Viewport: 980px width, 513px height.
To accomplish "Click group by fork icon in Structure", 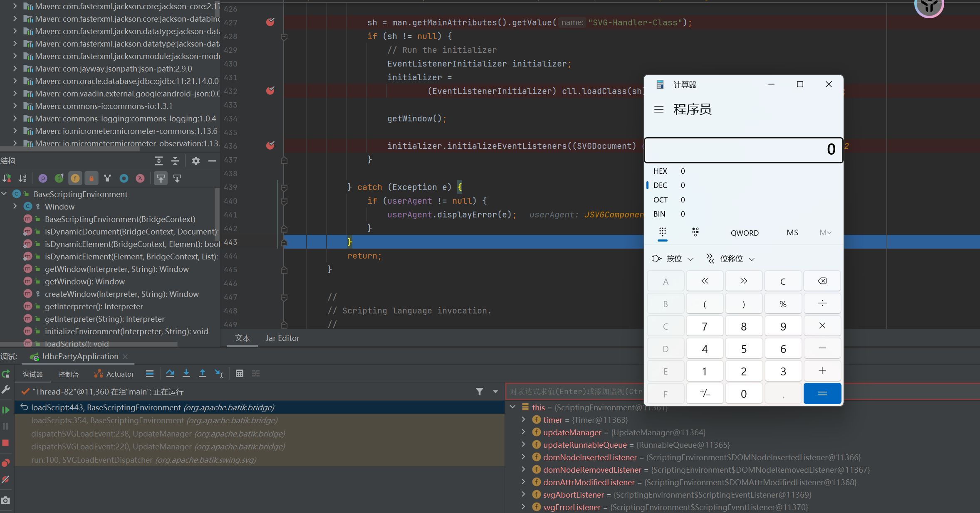I will click(x=108, y=178).
